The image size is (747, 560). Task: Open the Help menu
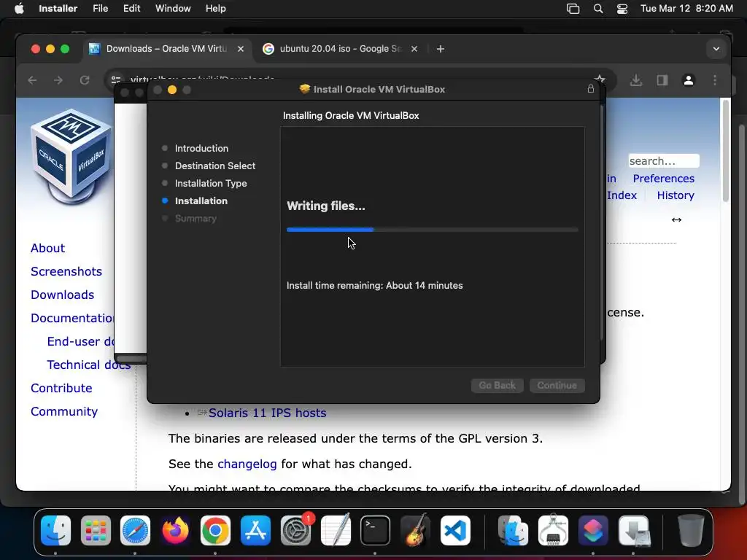pyautogui.click(x=215, y=9)
